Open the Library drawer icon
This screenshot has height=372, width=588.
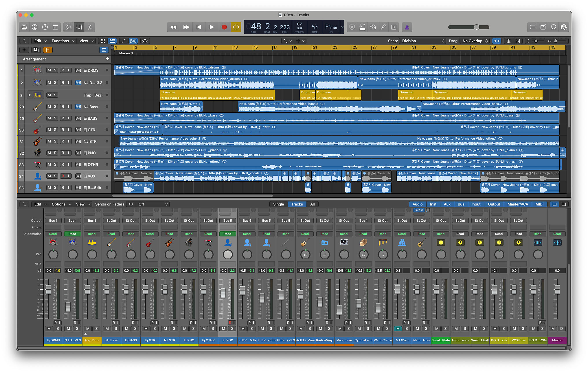pyautogui.click(x=24, y=27)
